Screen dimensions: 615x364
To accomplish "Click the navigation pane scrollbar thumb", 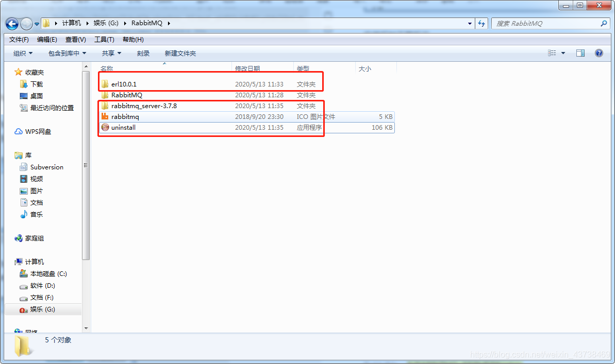I will 86,165.
